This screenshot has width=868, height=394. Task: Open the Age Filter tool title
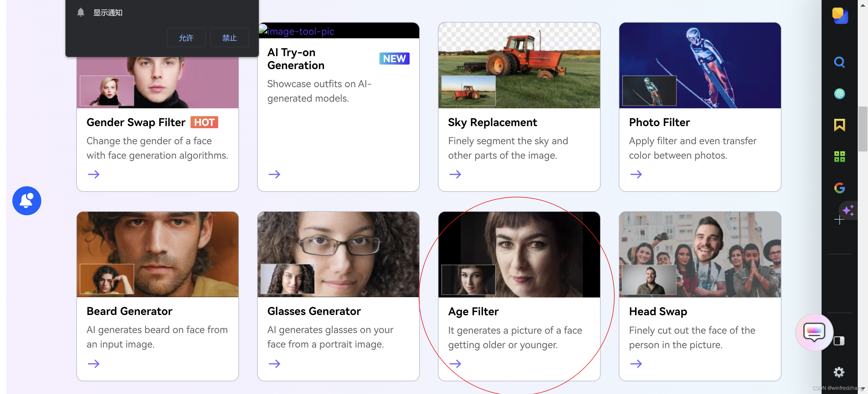coord(473,311)
